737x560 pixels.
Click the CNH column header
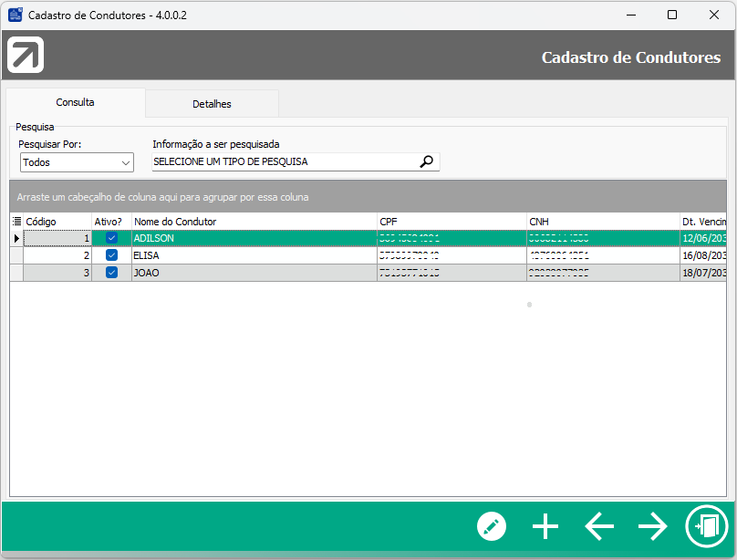pyautogui.click(x=602, y=222)
